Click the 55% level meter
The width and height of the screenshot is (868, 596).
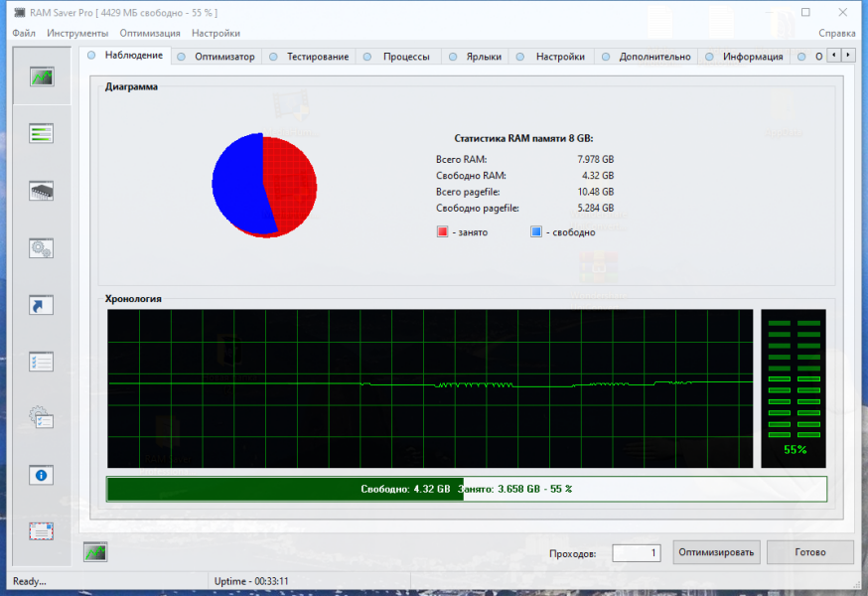pos(794,388)
